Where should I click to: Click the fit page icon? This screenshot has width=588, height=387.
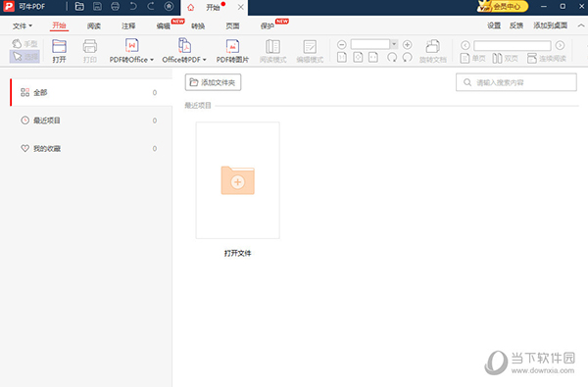click(358, 58)
